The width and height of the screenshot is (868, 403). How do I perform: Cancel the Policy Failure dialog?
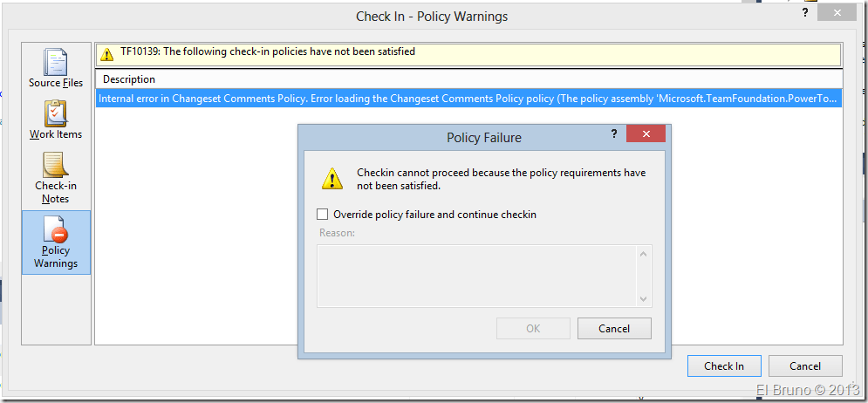614,329
